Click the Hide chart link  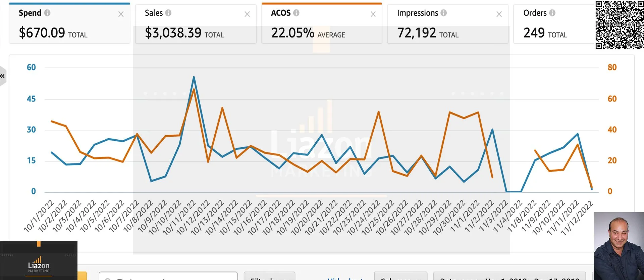[x=345, y=279]
